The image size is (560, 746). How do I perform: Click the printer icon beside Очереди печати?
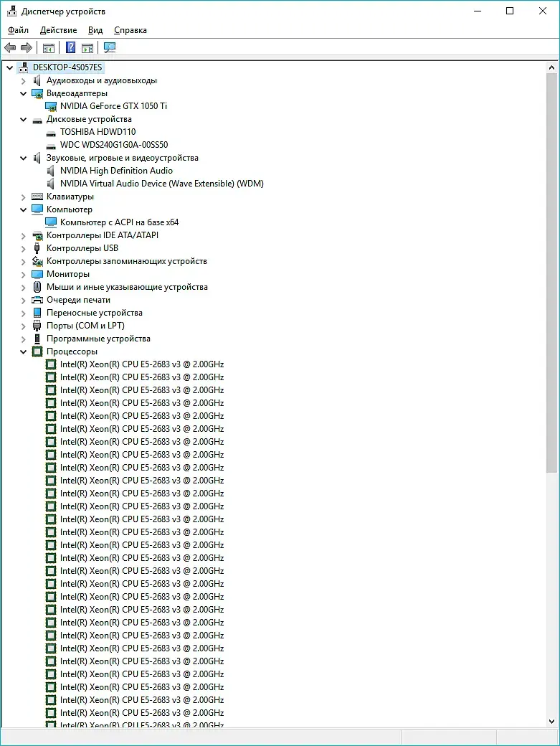(37, 300)
